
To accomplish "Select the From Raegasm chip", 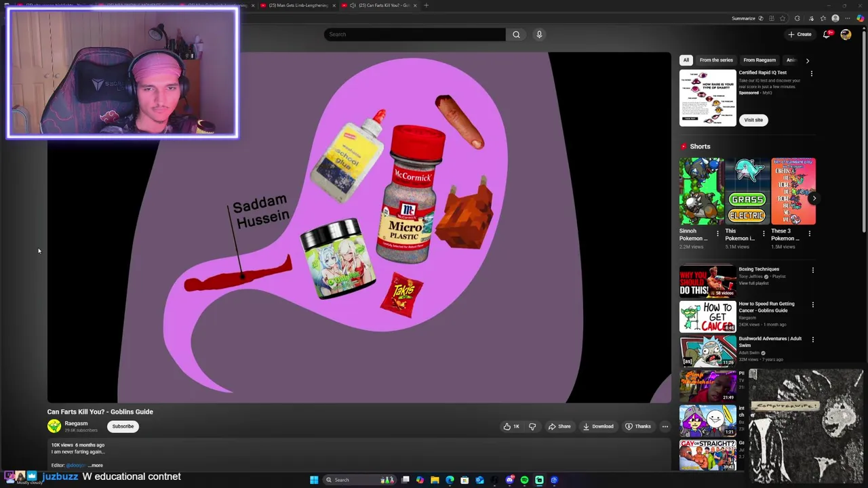I will pyautogui.click(x=759, y=60).
